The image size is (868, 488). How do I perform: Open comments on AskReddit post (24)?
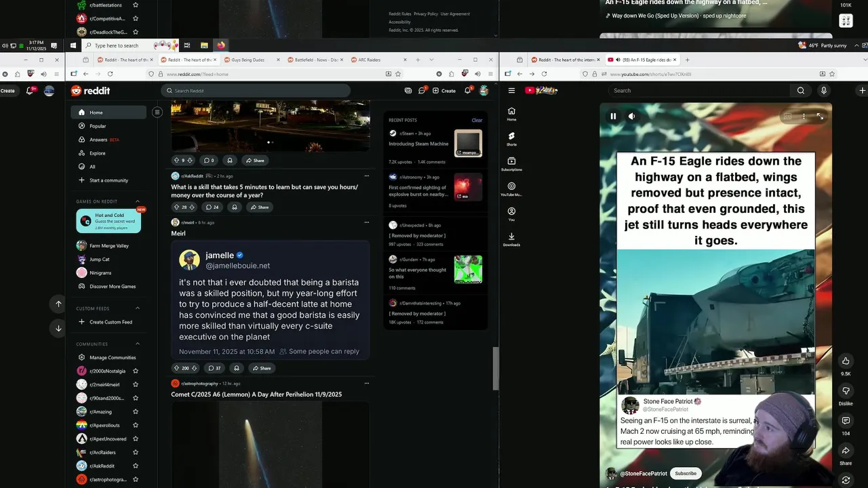(212, 207)
